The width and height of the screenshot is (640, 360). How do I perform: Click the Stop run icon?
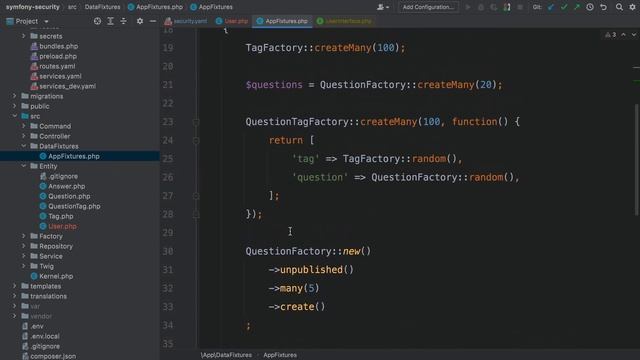click(520, 7)
